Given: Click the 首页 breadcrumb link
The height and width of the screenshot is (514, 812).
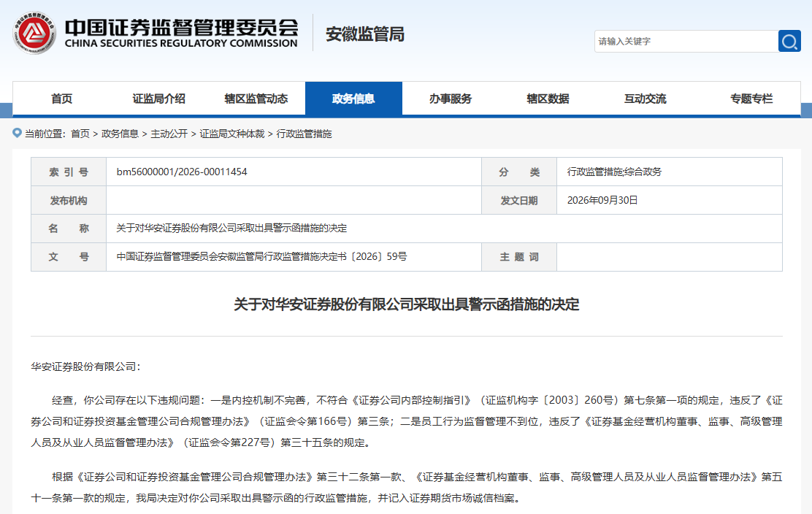Looking at the screenshot, I should 80,134.
